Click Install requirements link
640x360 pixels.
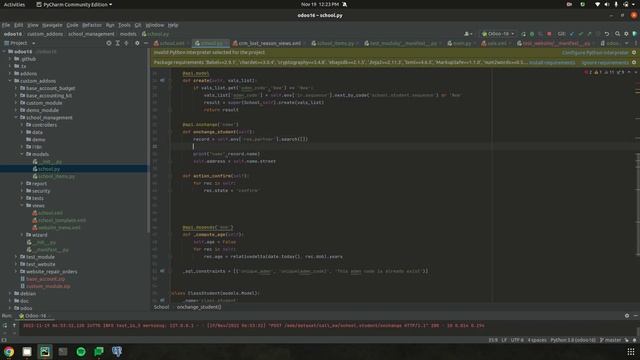(x=552, y=62)
